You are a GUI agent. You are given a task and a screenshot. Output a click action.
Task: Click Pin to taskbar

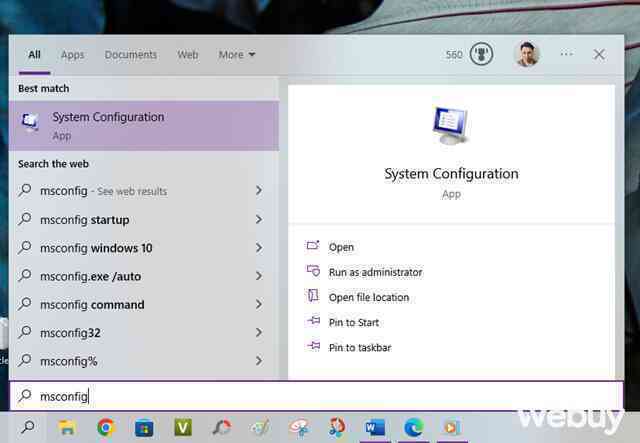[360, 347]
